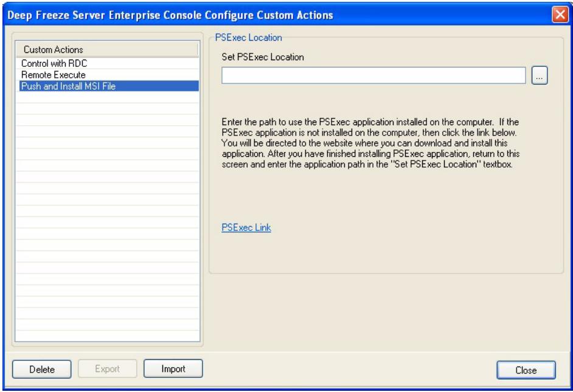Select Remote Execute in the list
The height and width of the screenshot is (392, 573).
point(108,75)
